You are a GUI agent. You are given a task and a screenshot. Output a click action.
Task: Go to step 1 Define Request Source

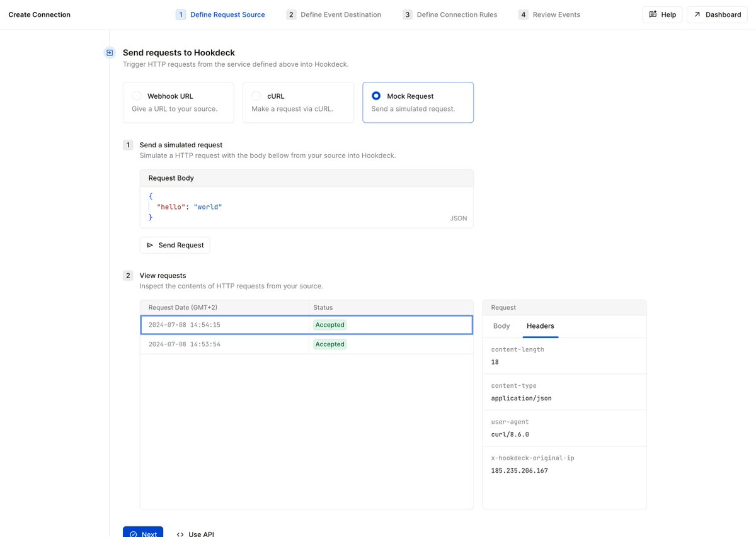[x=220, y=14]
